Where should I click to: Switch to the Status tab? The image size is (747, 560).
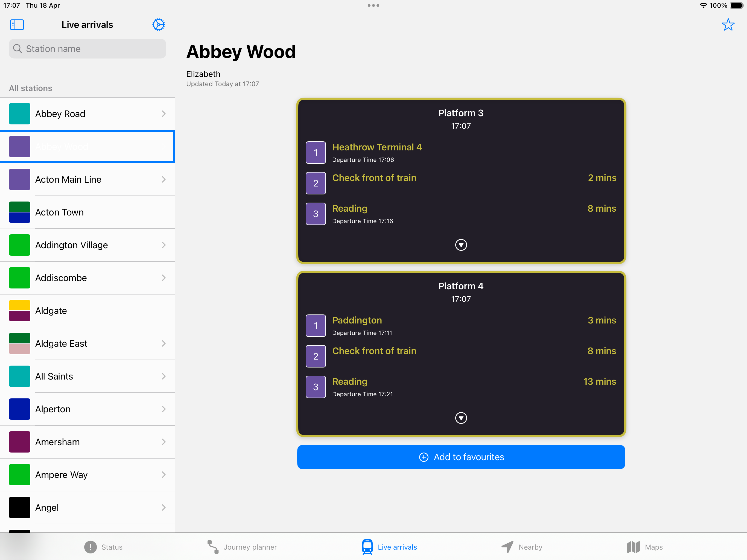pyautogui.click(x=103, y=547)
